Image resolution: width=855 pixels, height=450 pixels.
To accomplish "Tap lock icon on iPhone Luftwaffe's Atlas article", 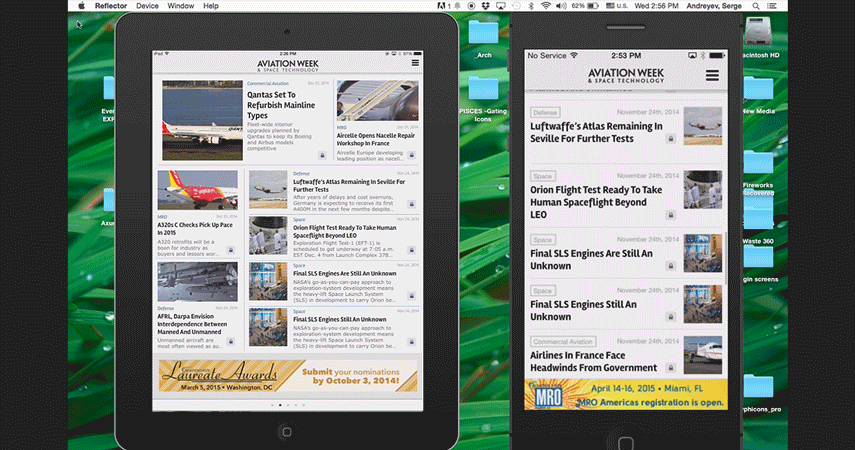I will (x=671, y=139).
